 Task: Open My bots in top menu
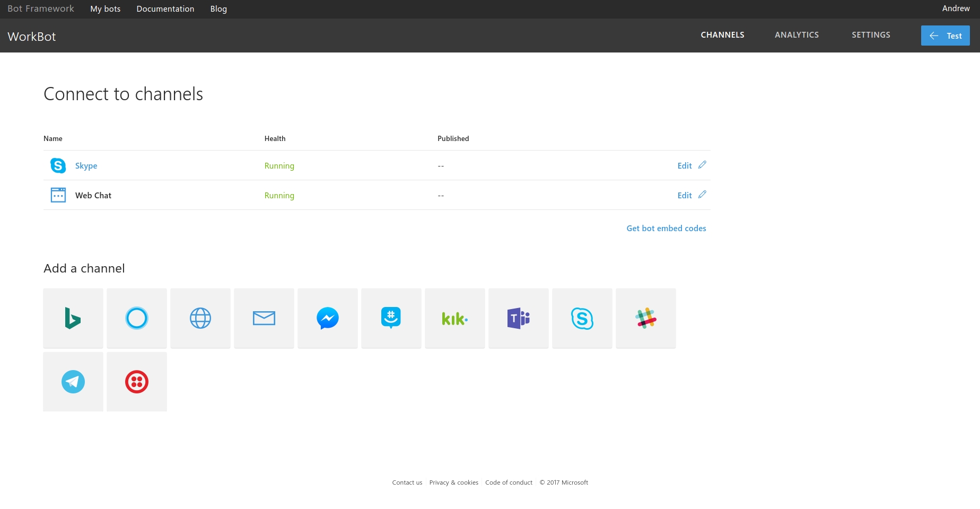pyautogui.click(x=106, y=9)
